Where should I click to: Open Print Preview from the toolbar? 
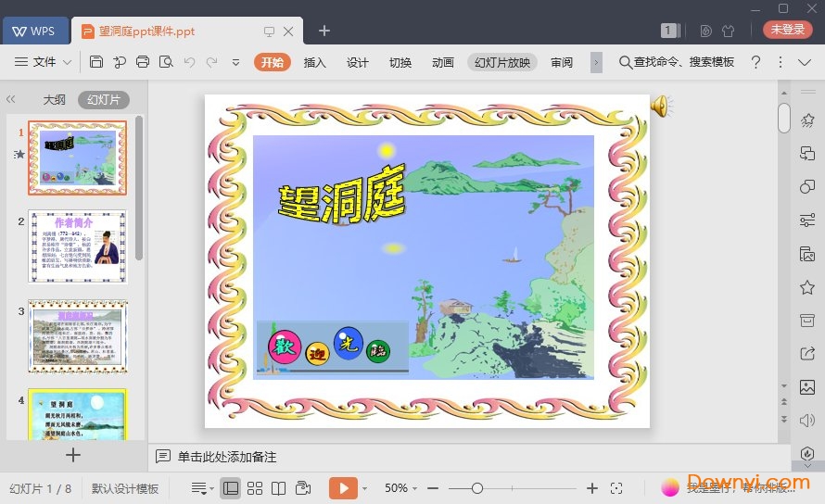click(x=166, y=62)
